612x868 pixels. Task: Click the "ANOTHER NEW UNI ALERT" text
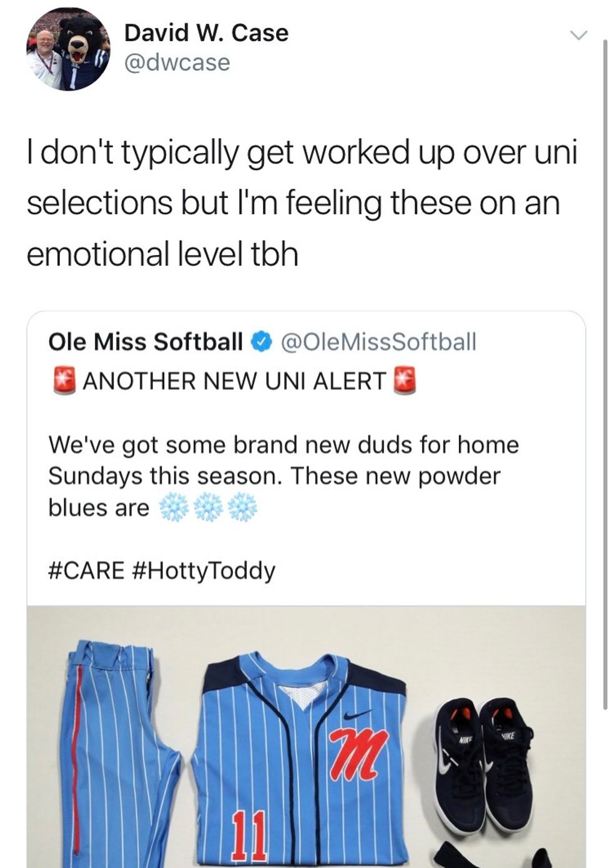234,381
